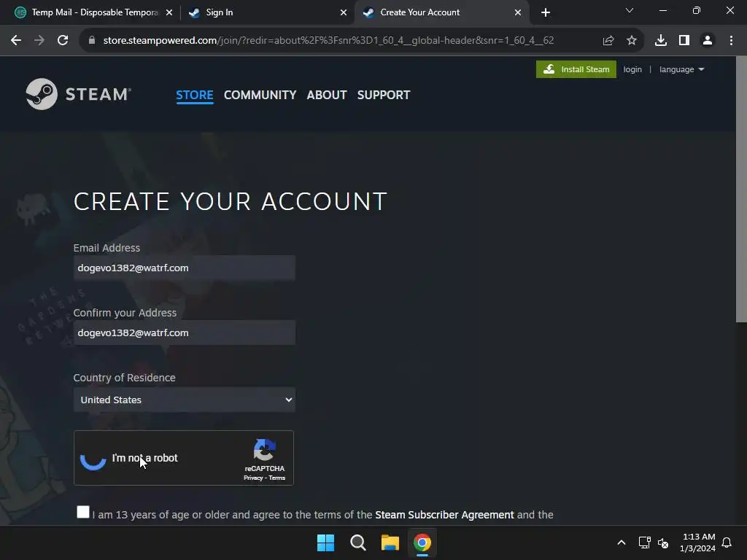This screenshot has height=560, width=747.
Task: Close the Create Your Account tab
Action: [518, 12]
